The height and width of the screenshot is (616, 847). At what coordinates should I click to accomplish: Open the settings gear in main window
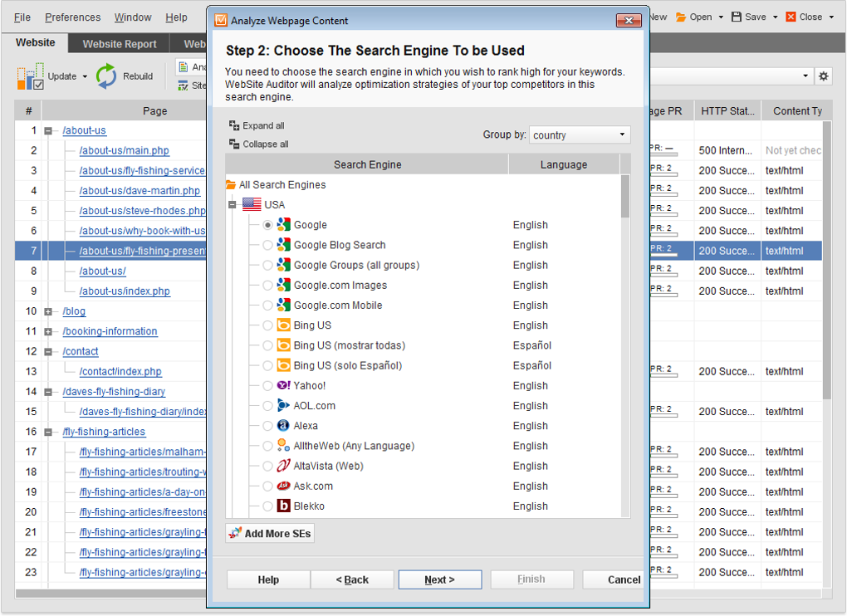pos(823,76)
